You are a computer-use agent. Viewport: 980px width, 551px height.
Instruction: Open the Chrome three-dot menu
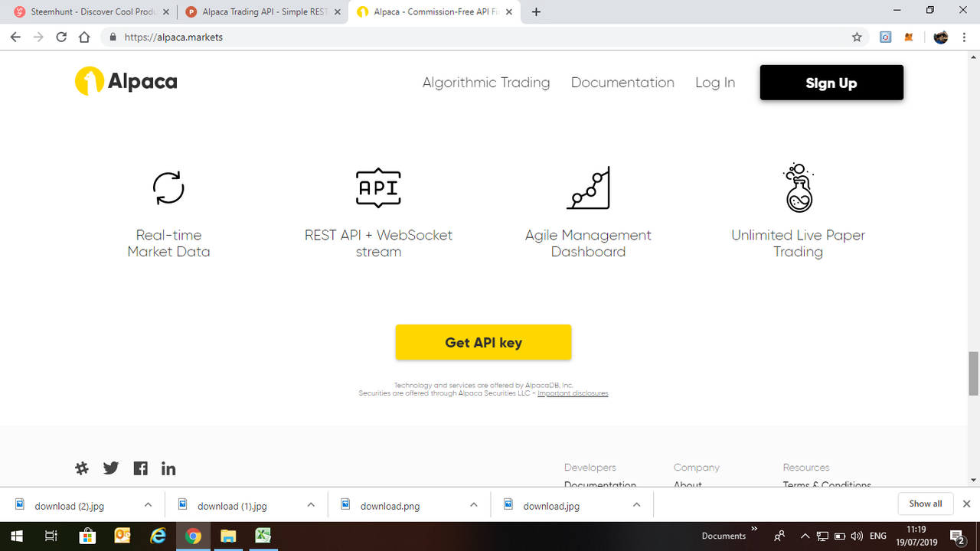pyautogui.click(x=964, y=37)
